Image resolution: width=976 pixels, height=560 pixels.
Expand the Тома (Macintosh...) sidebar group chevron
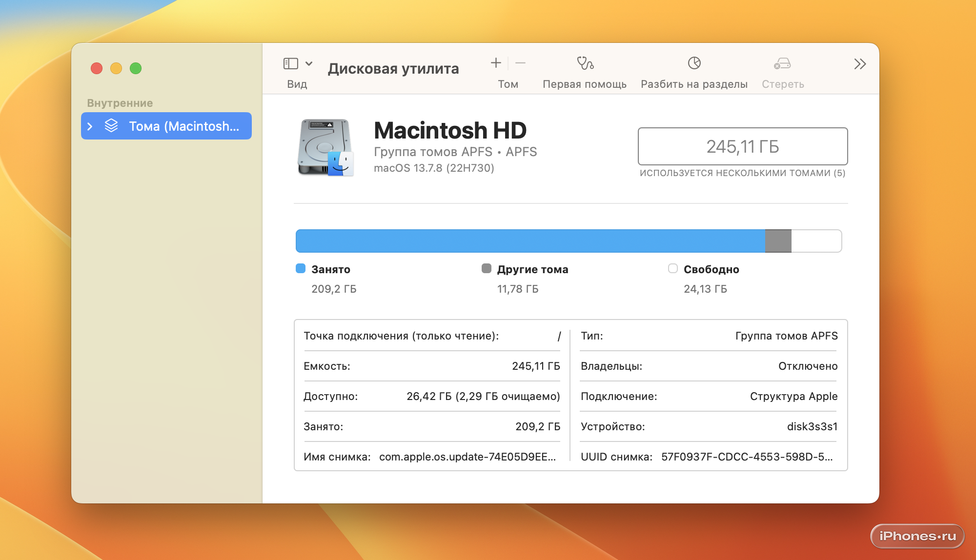point(90,126)
